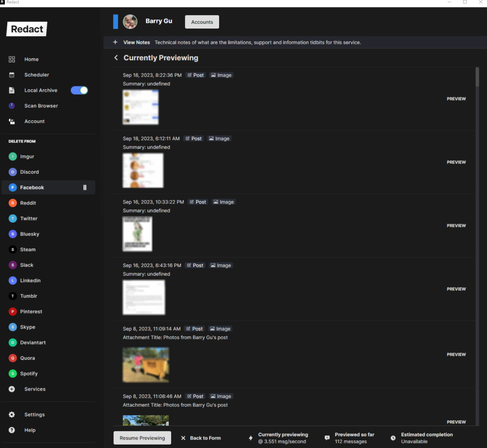
Task: Click the post list vertical scrollbar
Action: tap(477, 77)
